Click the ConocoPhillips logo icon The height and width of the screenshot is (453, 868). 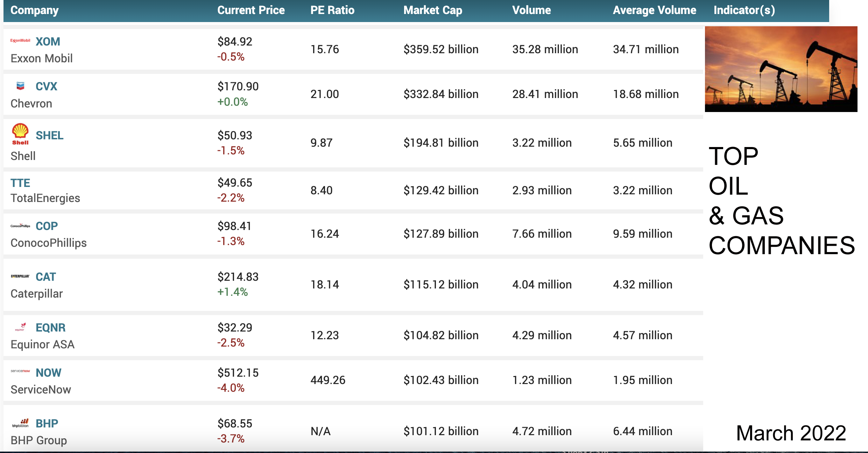coord(20,226)
